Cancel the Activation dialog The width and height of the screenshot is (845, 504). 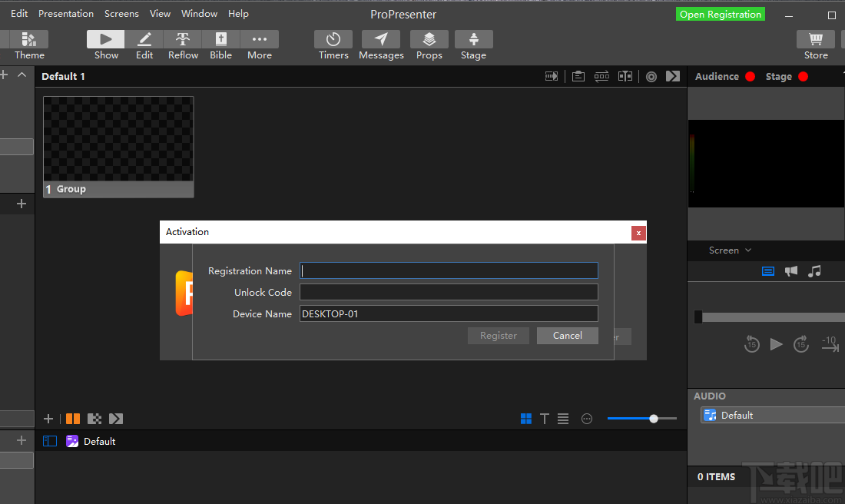(567, 336)
